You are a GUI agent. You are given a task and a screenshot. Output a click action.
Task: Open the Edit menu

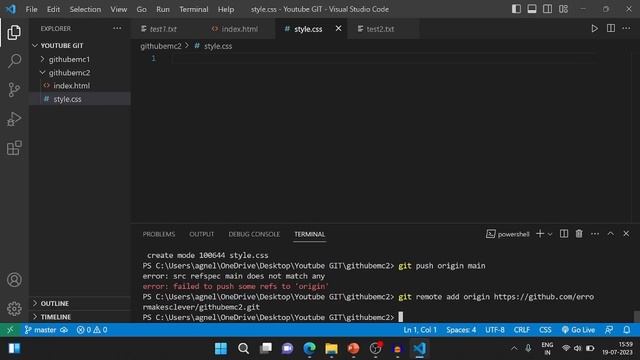coord(53,9)
